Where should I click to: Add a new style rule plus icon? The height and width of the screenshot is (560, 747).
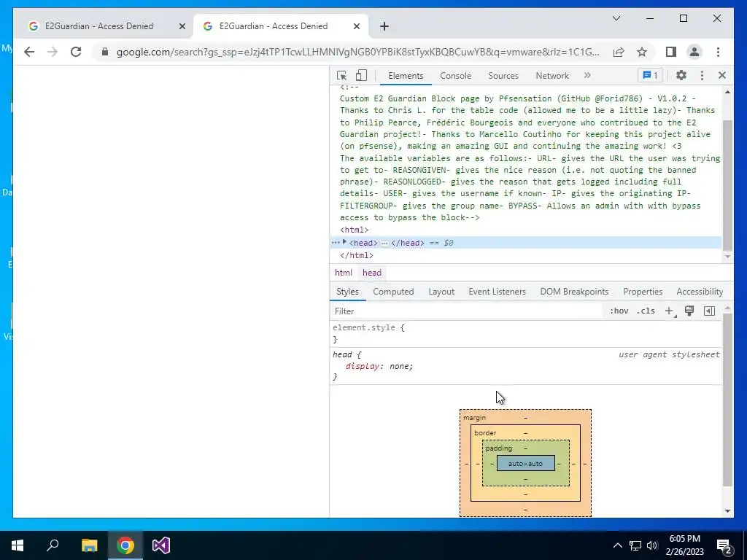[670, 311]
